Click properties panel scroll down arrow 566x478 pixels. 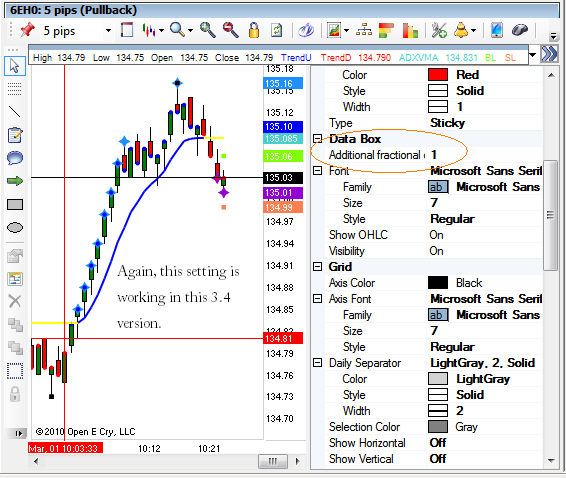pyautogui.click(x=551, y=460)
